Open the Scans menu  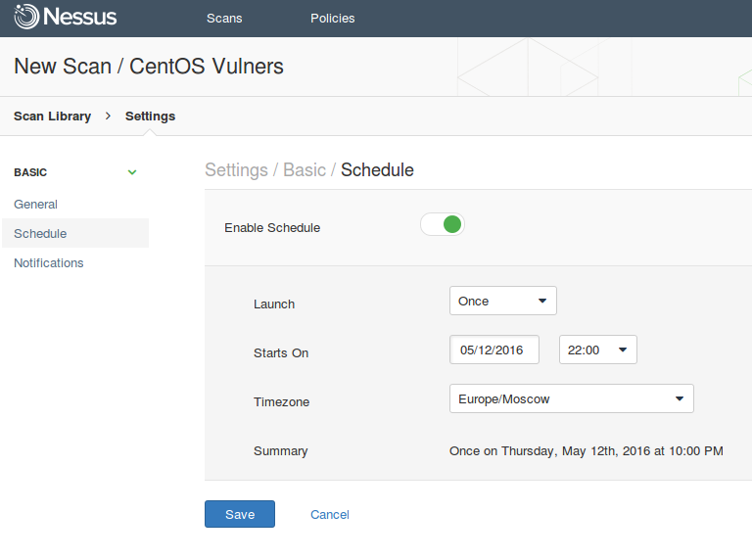224,19
